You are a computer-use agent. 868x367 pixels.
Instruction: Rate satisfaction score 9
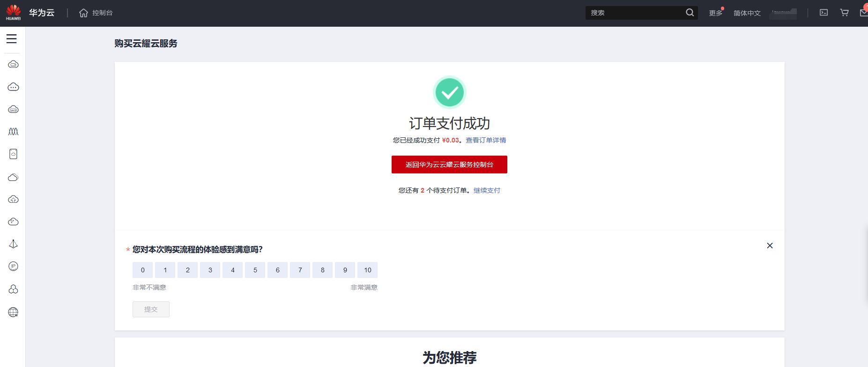[x=345, y=270]
